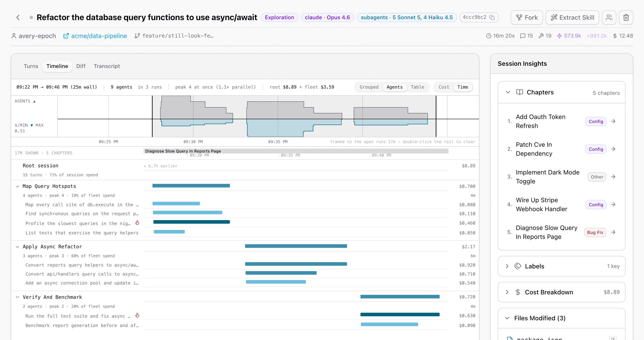644x340 pixels.
Task: Click flame icon on Run the full test suite row
Action: [x=137, y=315]
